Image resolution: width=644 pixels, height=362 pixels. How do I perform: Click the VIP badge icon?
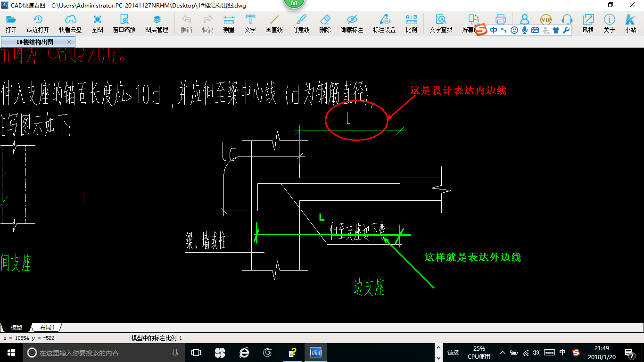pyautogui.click(x=546, y=19)
